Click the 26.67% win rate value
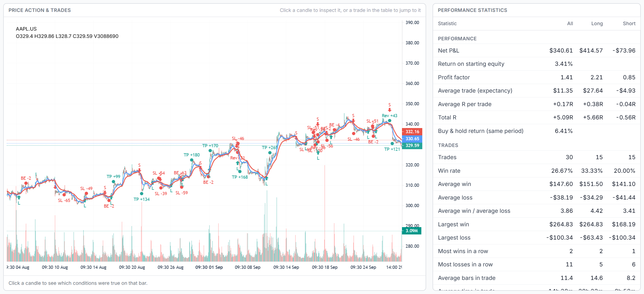Viewport: 644px width, 294px height. pyautogui.click(x=562, y=171)
